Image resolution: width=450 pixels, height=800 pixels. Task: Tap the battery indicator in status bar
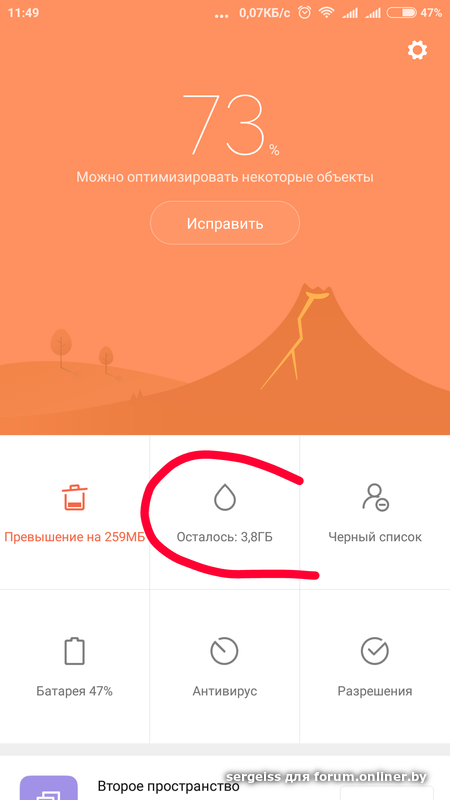401,13
